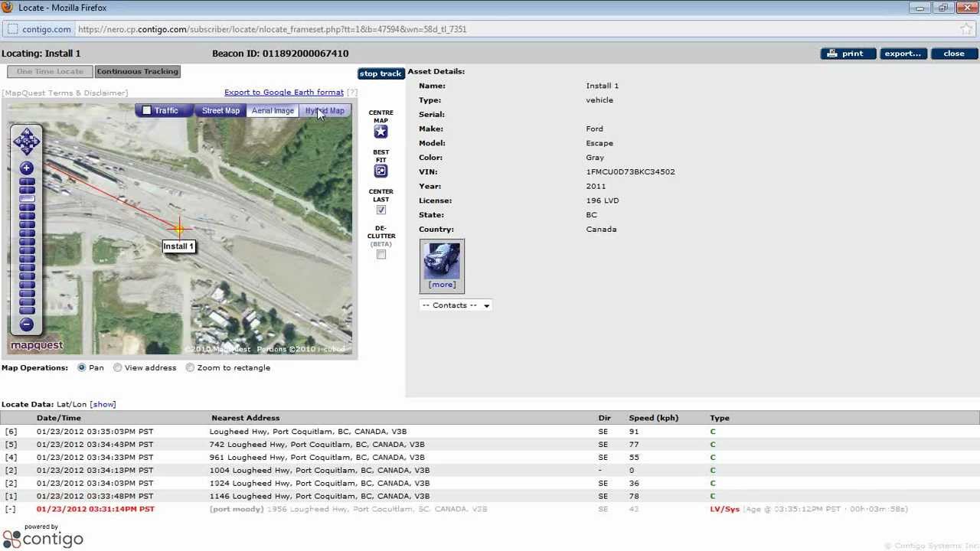This screenshot has width=980, height=551.
Task: Open MapQuest Terms & Disclaimer link
Action: (65, 93)
